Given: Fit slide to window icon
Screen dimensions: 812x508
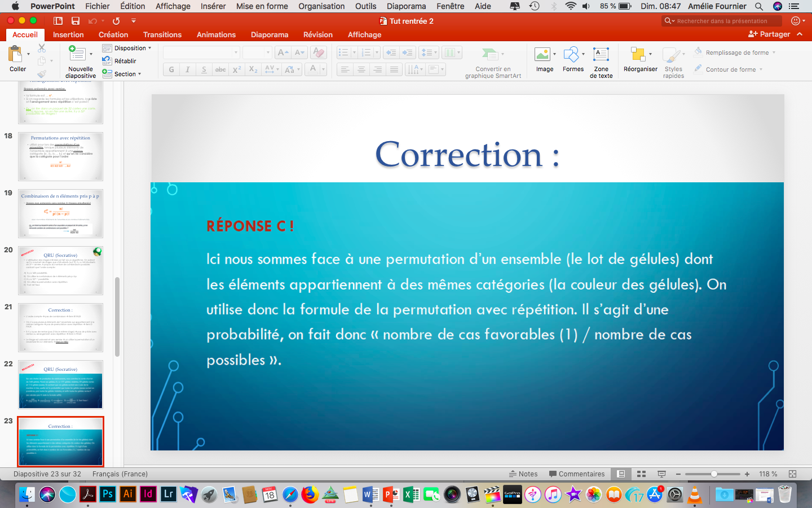Looking at the screenshot, I should point(792,474).
